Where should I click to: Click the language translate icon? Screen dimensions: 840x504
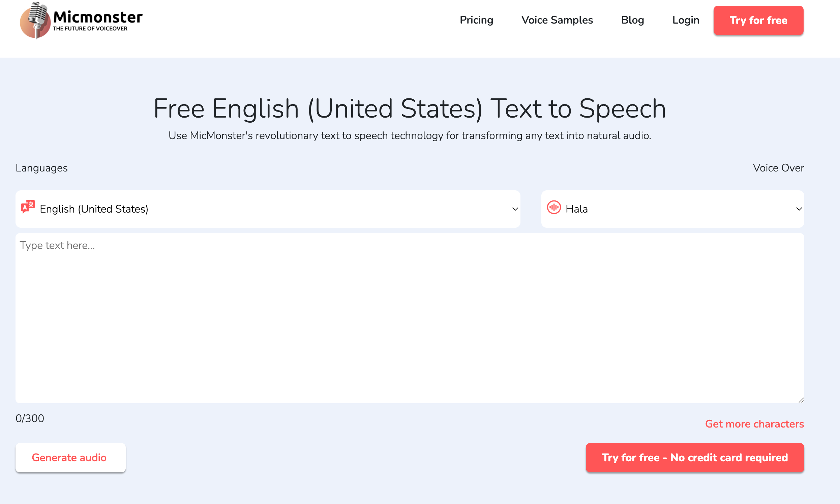[x=28, y=207]
